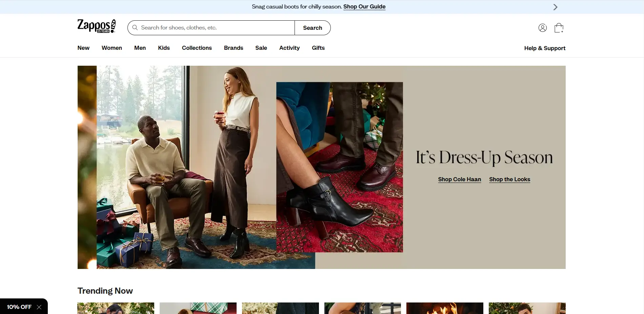Screen dimensions: 644x314
Task: Follow the Shop the Looks link
Action: (510, 179)
